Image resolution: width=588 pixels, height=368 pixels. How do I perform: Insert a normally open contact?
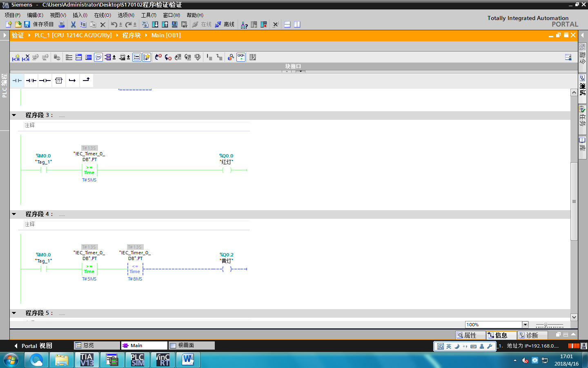[x=17, y=81]
